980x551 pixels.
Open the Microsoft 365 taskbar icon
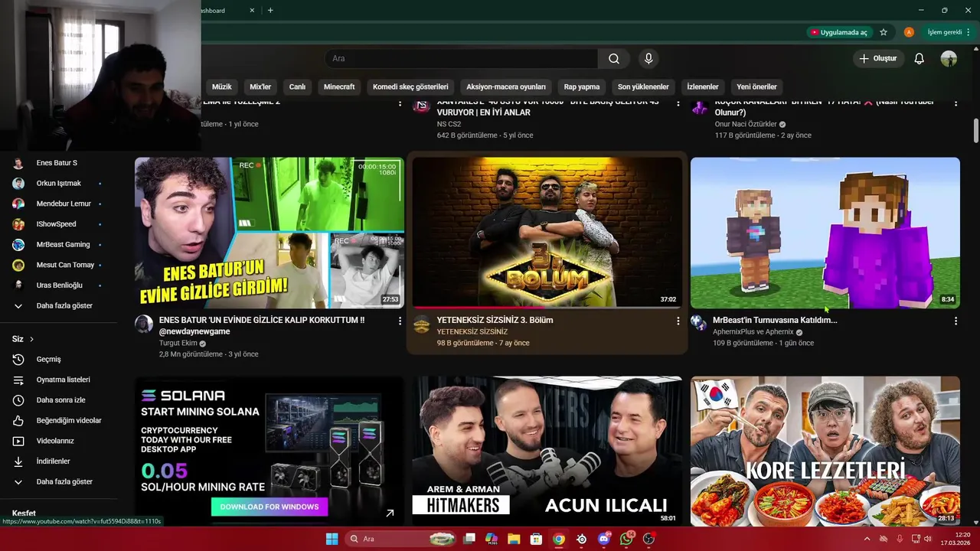492,539
